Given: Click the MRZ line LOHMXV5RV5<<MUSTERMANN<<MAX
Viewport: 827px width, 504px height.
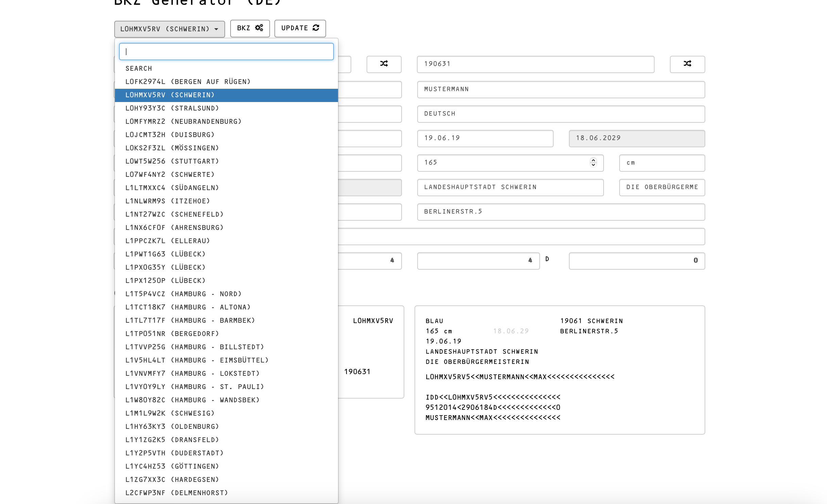Looking at the screenshot, I should tap(520, 377).
